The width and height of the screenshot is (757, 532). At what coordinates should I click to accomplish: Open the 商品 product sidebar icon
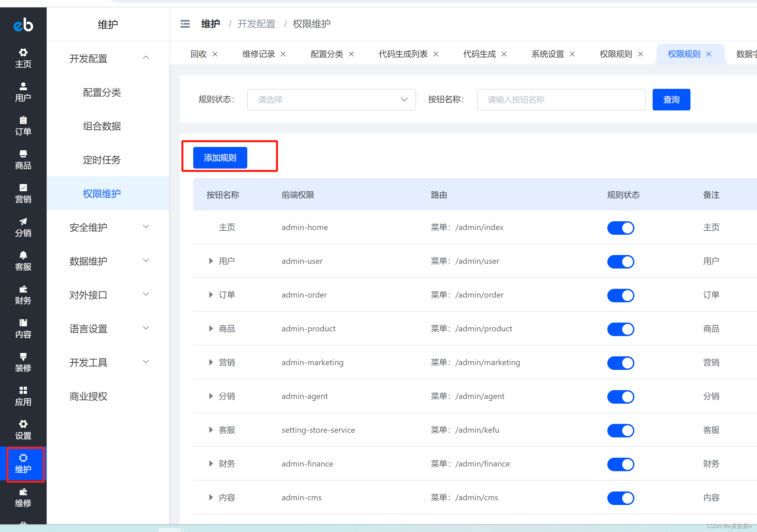pyautogui.click(x=23, y=159)
